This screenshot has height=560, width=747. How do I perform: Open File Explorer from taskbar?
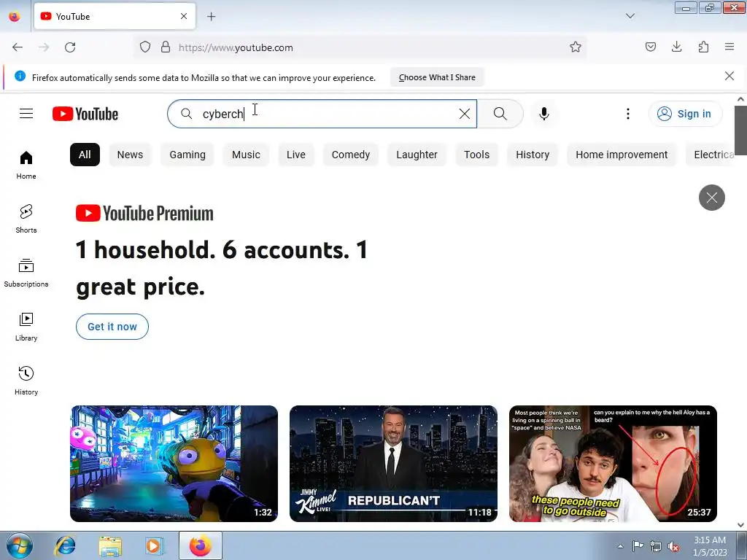pyautogui.click(x=110, y=545)
